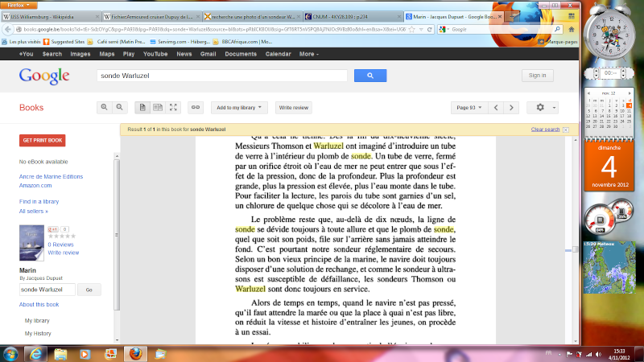Go to next book page arrow
Image resolution: width=644 pixels, height=362 pixels.
[511, 108]
